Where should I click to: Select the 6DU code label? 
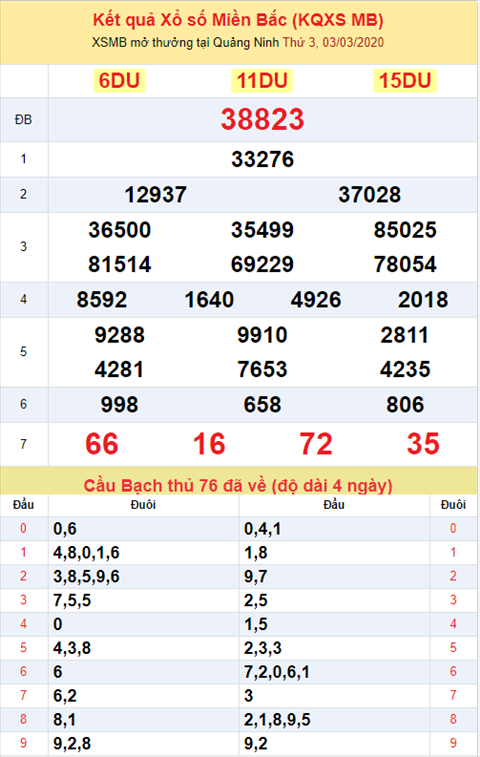click(119, 81)
